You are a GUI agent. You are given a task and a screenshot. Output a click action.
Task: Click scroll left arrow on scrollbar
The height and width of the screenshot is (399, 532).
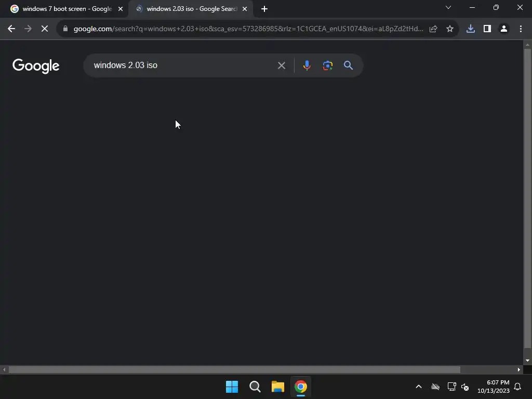(x=4, y=370)
